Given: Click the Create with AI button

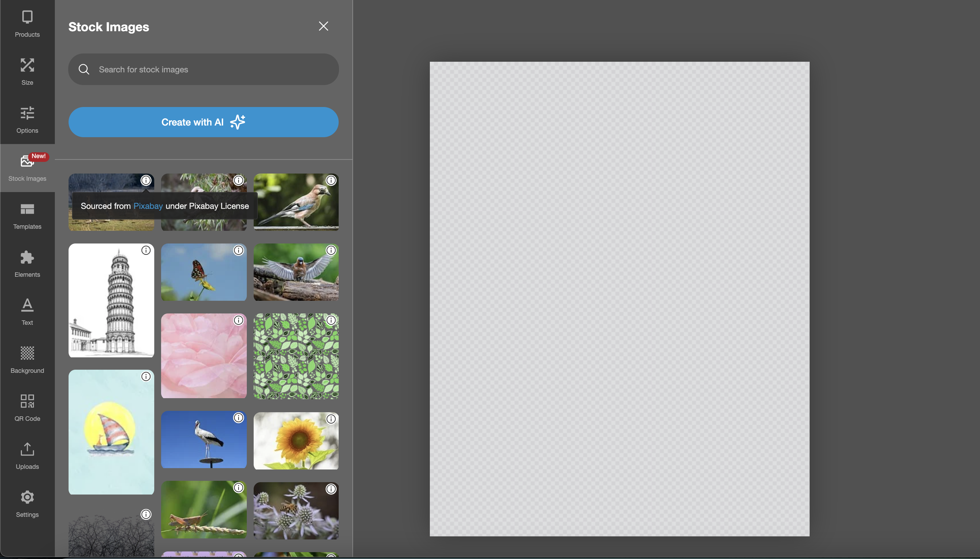Looking at the screenshot, I should tap(203, 122).
